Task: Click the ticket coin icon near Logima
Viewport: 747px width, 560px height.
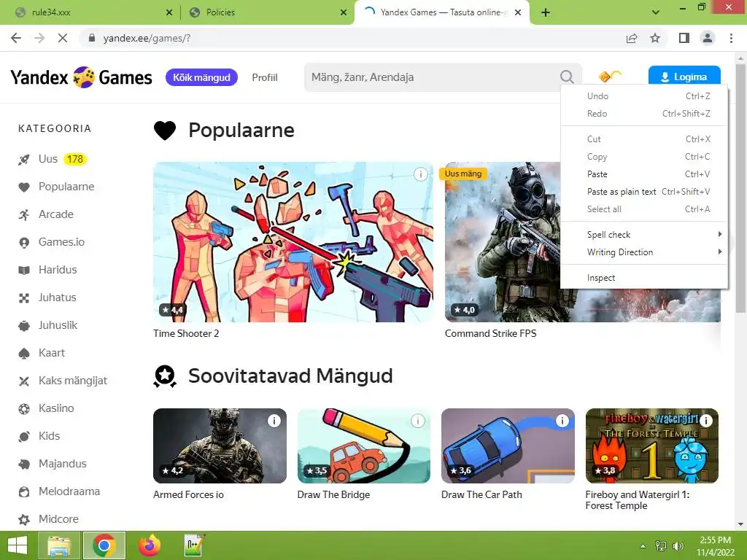Action: pos(611,76)
